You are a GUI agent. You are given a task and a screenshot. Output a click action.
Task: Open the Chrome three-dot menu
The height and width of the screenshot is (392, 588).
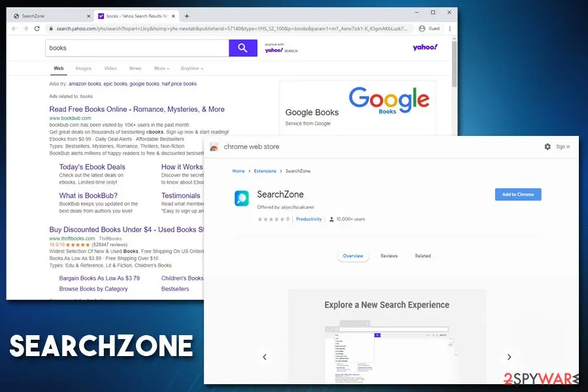(449, 29)
